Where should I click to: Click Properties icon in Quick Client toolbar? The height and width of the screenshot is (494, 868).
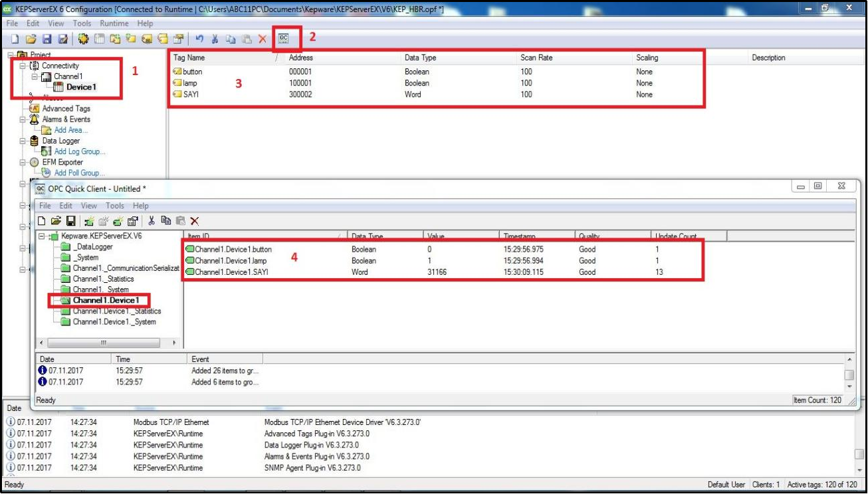point(133,220)
